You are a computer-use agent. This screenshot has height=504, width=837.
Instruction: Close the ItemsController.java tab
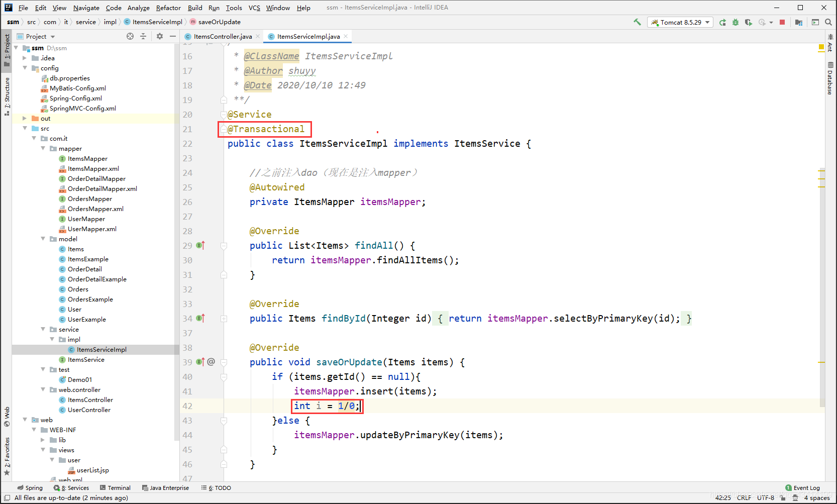(258, 36)
